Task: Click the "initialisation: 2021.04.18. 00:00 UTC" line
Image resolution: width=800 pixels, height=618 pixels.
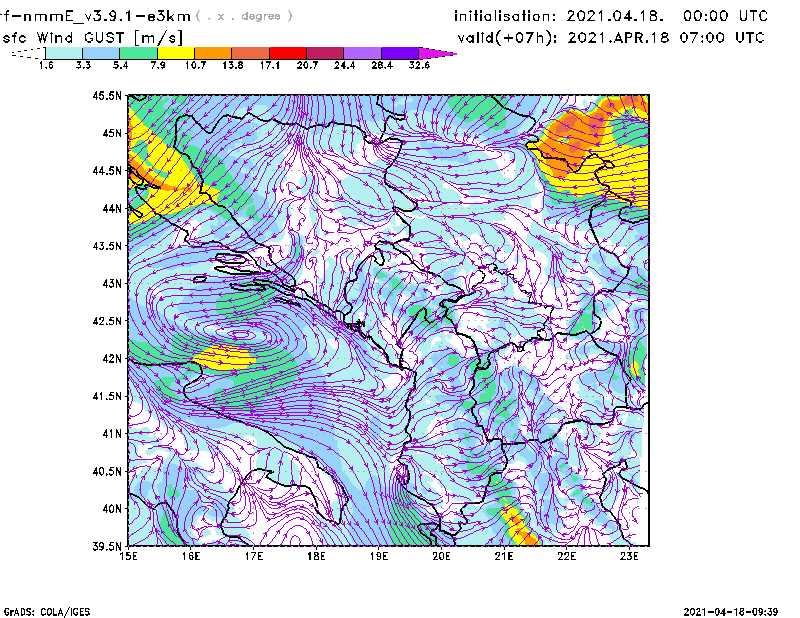Action: [x=611, y=16]
